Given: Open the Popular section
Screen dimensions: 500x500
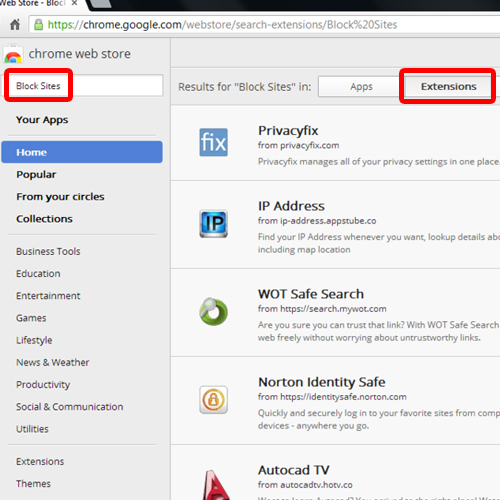Looking at the screenshot, I should [x=36, y=174].
